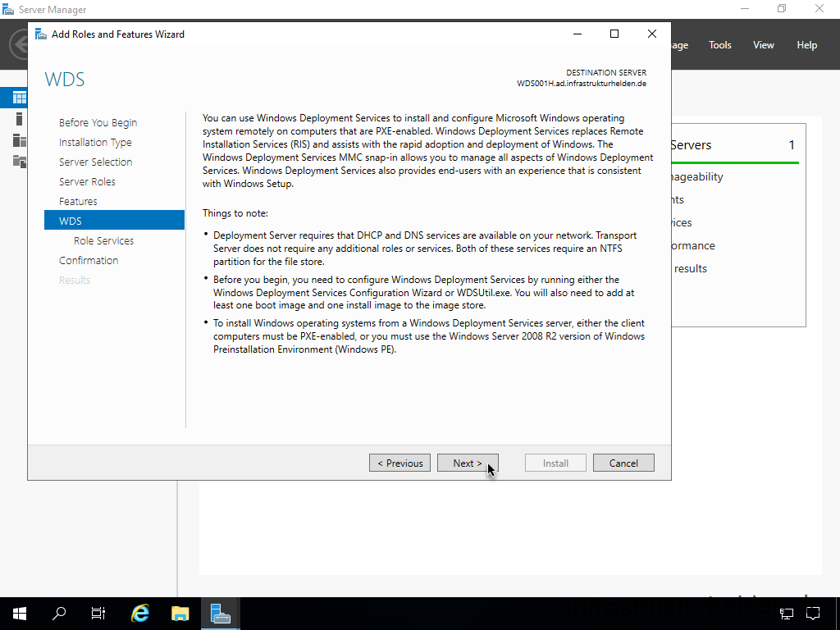Open Performance in the Server Manager tile
Image resolution: width=840 pixels, height=630 pixels.
pos(692,246)
